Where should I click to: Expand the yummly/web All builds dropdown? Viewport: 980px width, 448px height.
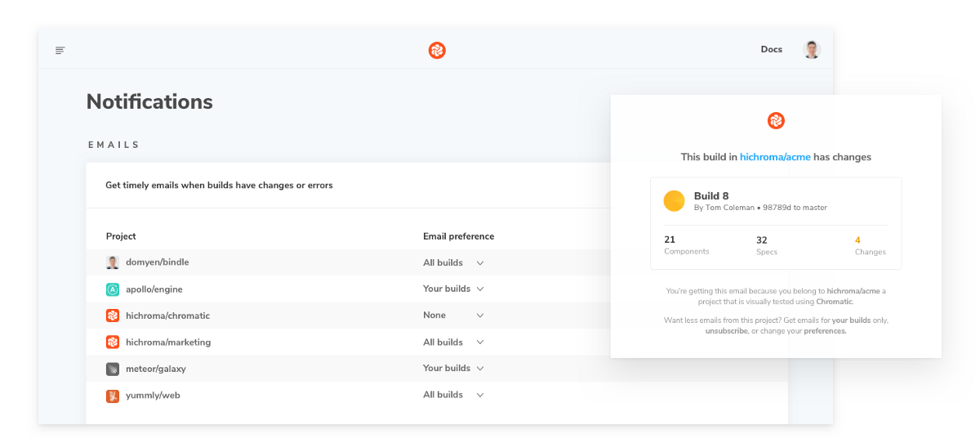453,395
